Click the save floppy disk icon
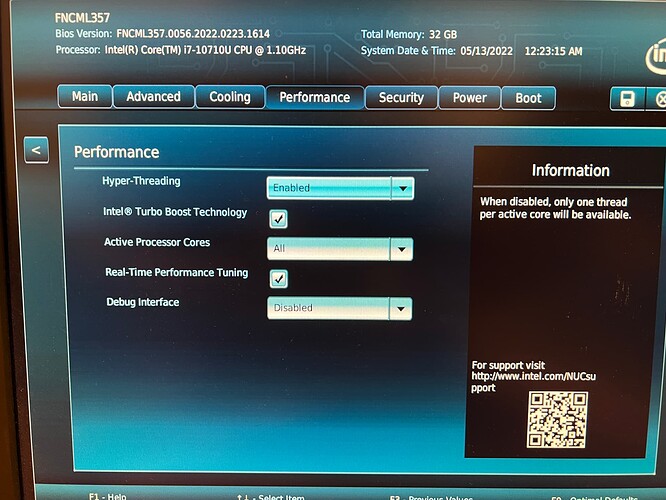The height and width of the screenshot is (500, 666). tap(627, 99)
